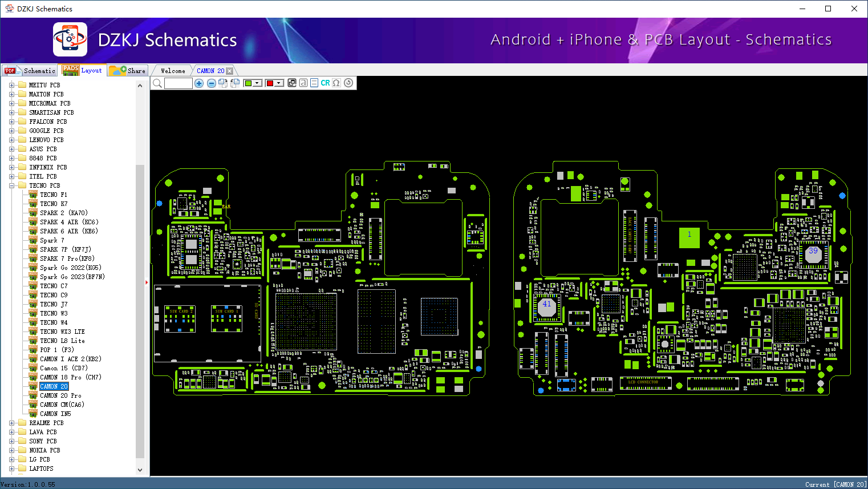Expand the SONY PCB folder

pyautogui.click(x=11, y=441)
